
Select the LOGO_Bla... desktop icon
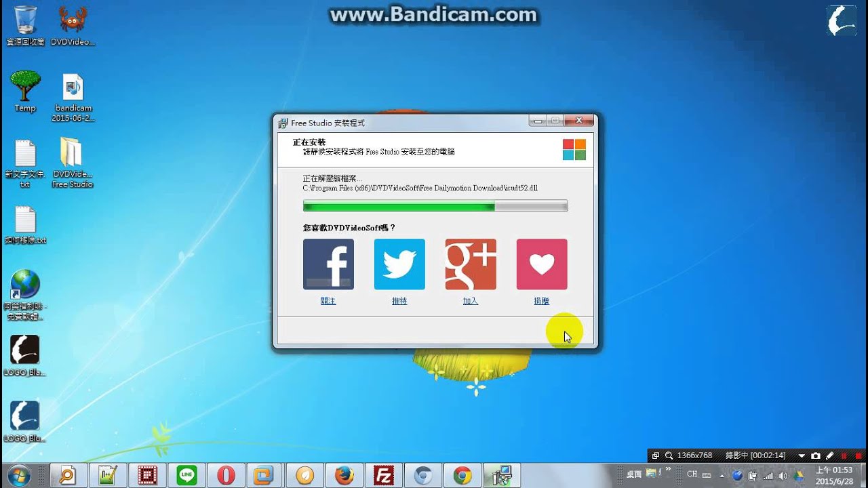pyautogui.click(x=25, y=355)
